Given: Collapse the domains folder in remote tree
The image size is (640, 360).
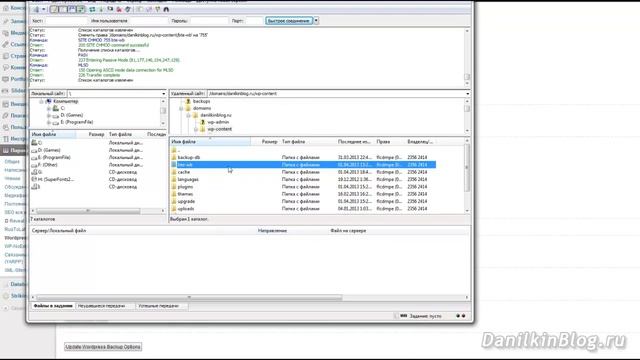Looking at the screenshot, I should pyautogui.click(x=181, y=108).
